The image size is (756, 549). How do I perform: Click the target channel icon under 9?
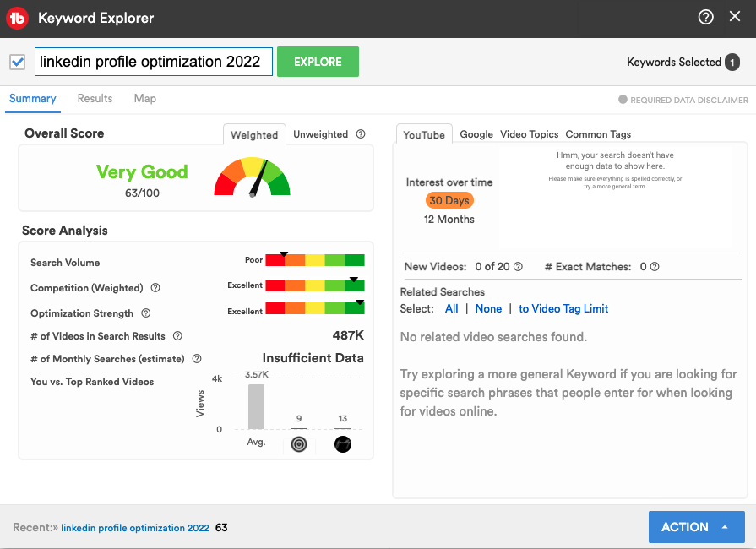[299, 444]
